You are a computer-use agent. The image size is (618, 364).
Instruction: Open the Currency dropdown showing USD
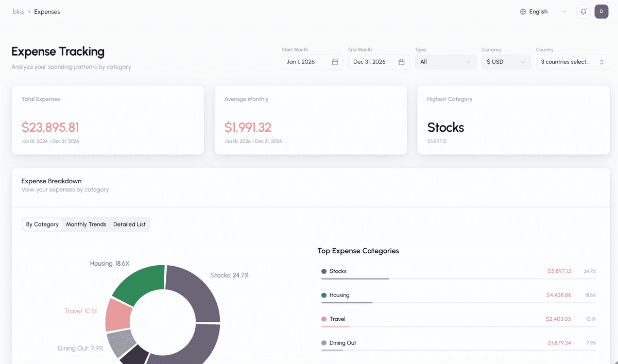tap(506, 61)
